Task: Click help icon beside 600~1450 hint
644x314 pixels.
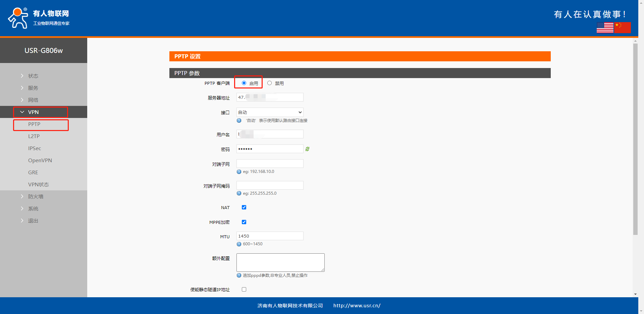Action: point(239,244)
